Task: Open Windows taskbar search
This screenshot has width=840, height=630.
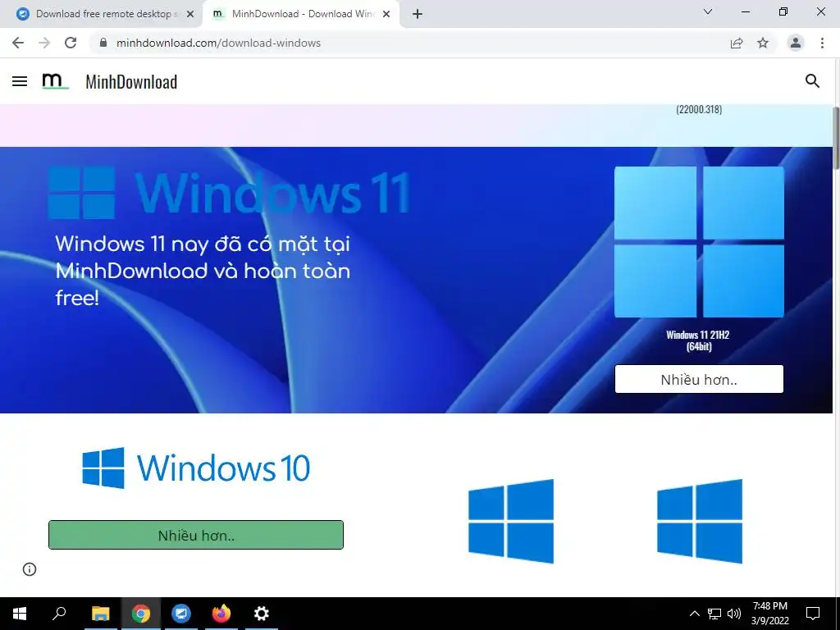Action: tap(59, 614)
